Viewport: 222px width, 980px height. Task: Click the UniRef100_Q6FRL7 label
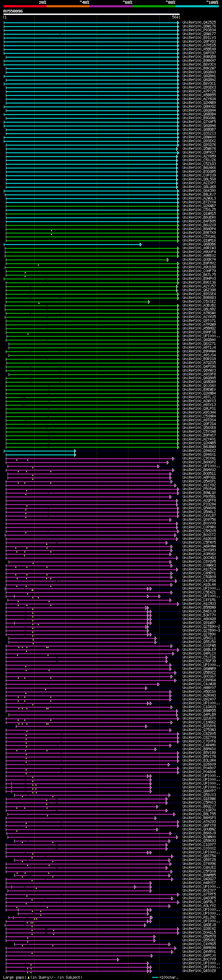click(199, 902)
